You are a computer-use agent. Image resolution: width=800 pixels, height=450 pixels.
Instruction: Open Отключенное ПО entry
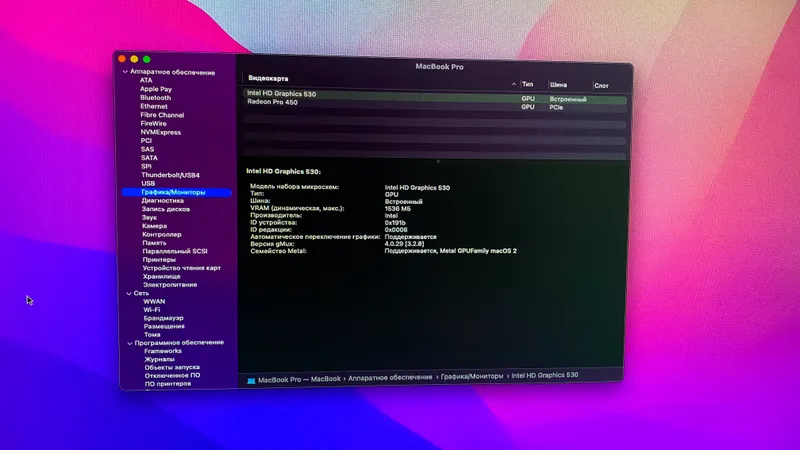tap(172, 376)
